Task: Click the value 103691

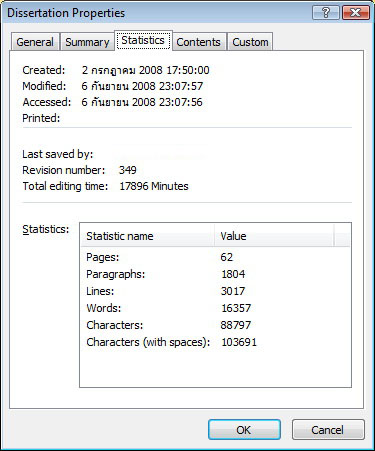Action: (x=239, y=342)
